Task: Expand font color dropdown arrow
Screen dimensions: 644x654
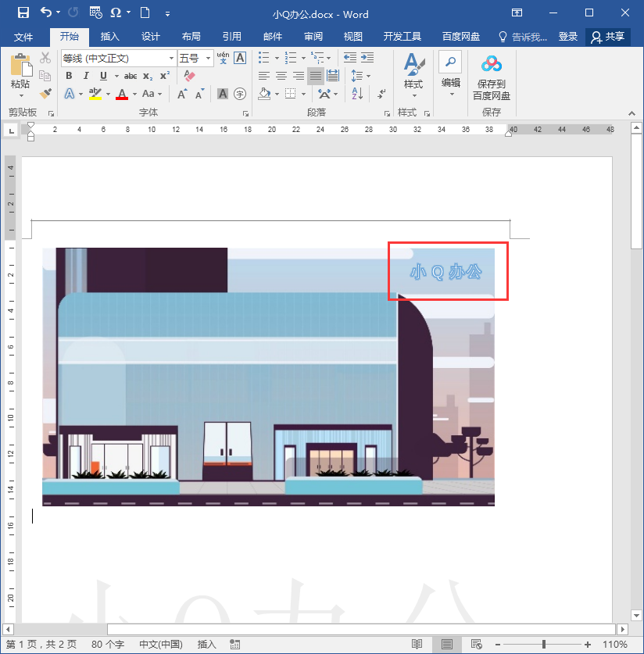Action: (134, 94)
